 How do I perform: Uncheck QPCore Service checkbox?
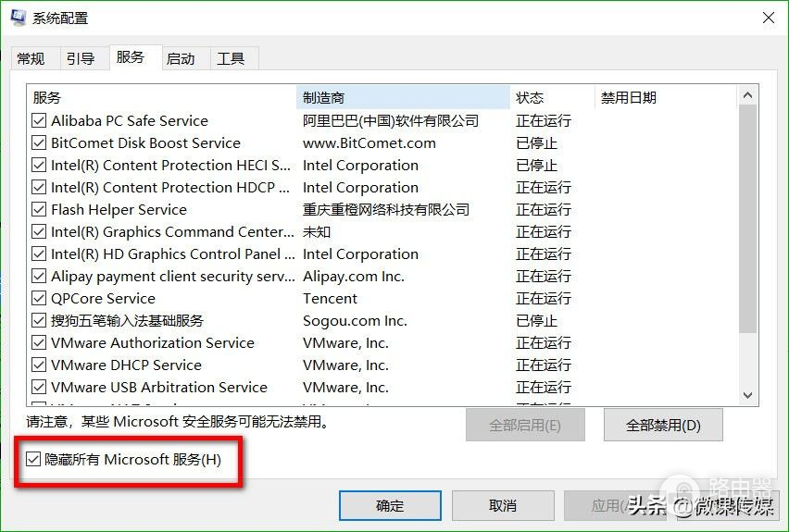[39, 298]
